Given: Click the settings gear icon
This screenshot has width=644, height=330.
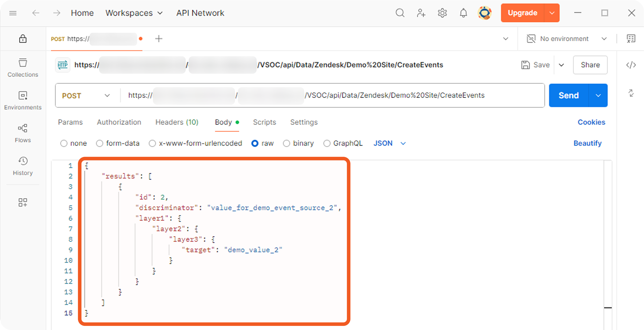Looking at the screenshot, I should tap(442, 13).
